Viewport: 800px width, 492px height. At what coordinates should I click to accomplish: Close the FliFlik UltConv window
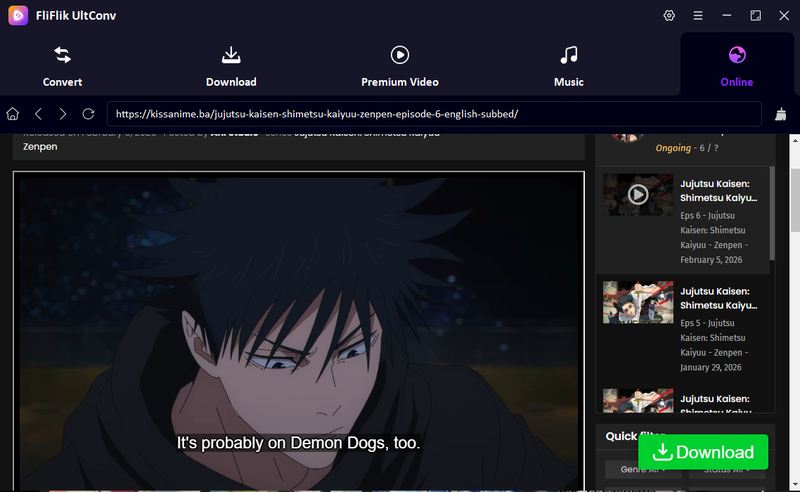784,15
